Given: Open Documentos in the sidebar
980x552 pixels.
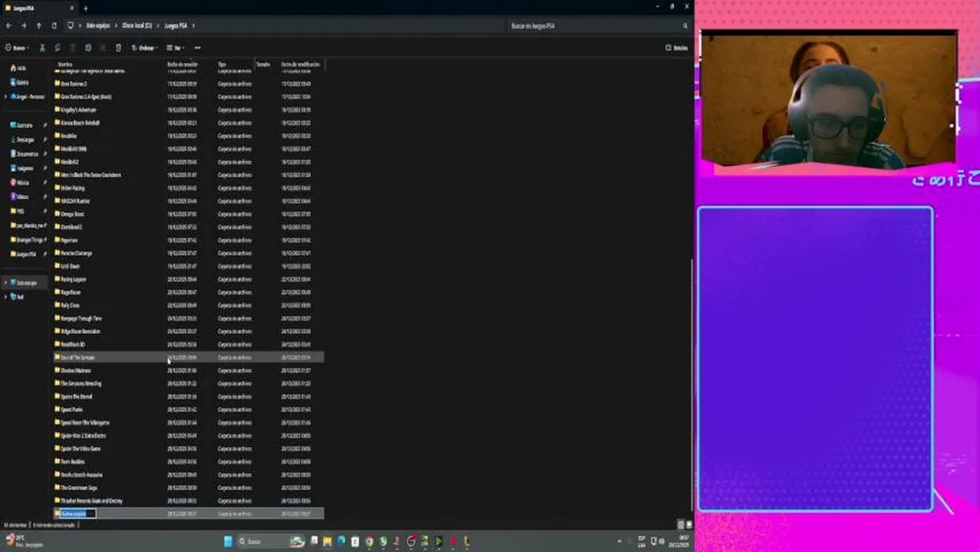Looking at the screenshot, I should click(x=24, y=153).
